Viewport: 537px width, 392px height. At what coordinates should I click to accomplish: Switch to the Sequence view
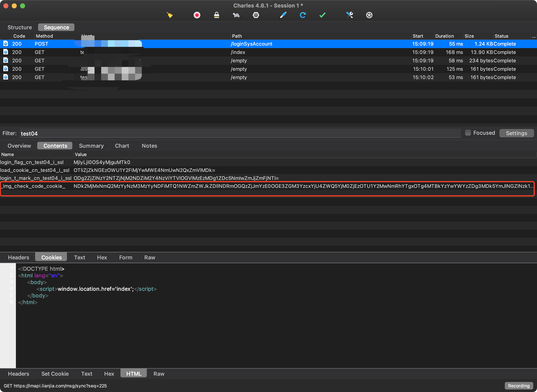tap(56, 27)
